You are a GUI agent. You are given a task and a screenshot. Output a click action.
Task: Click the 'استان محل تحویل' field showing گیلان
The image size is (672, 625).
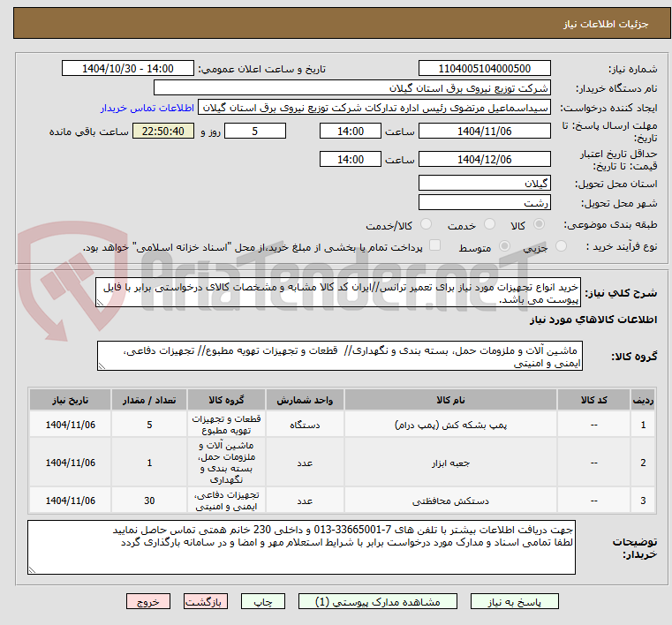(x=484, y=183)
